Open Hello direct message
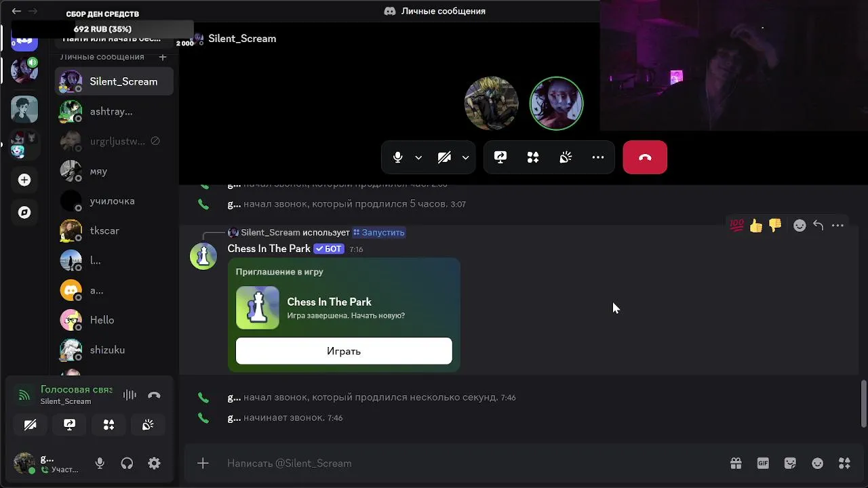Viewport: 868px width, 488px height. (x=114, y=320)
